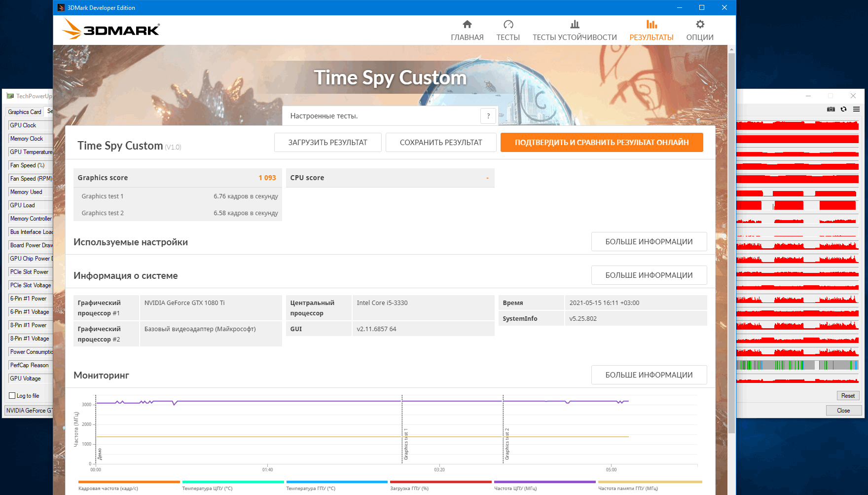Screen dimensions: 868x495
Task: Click the options gear icon
Action: (700, 24)
